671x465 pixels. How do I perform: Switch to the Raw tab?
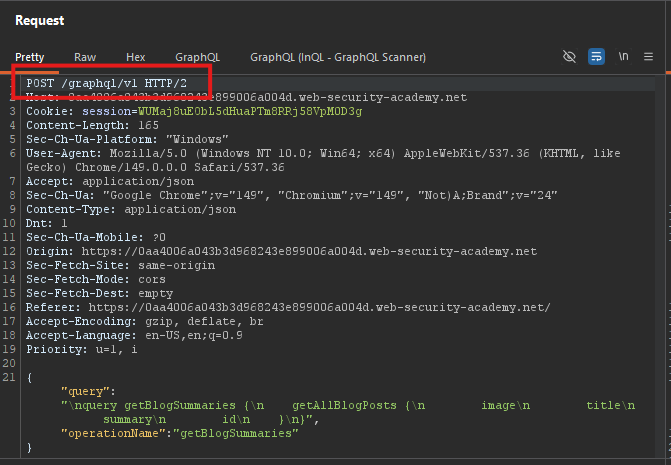pos(85,57)
